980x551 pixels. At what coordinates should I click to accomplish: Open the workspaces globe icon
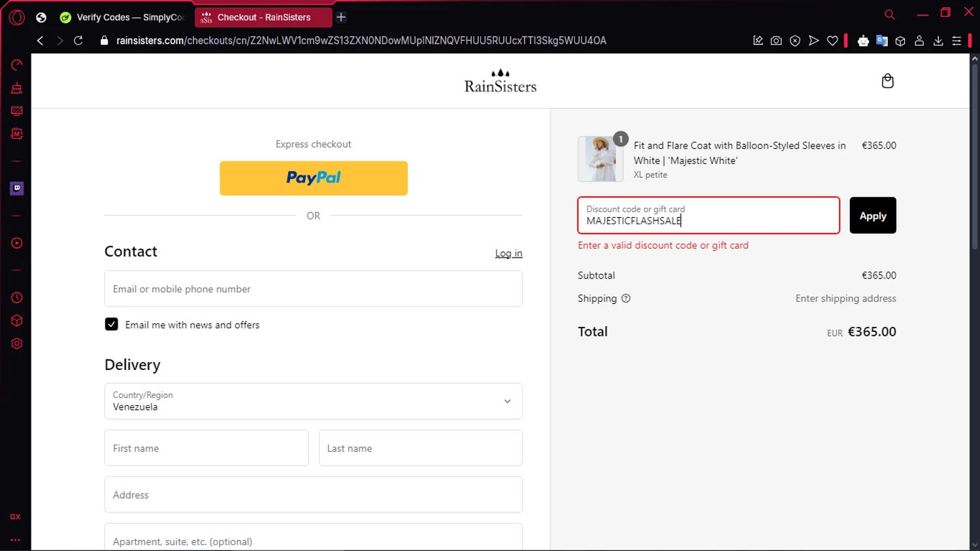[x=41, y=18]
